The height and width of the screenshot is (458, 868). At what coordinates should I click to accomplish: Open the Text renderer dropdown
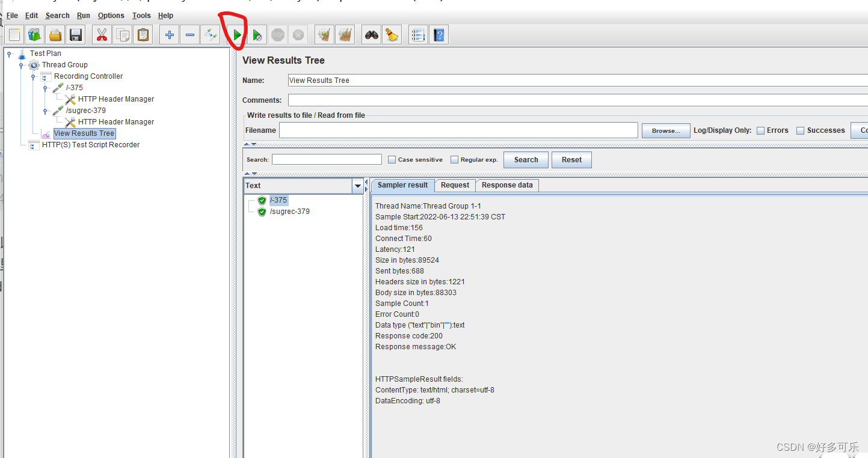coord(358,186)
